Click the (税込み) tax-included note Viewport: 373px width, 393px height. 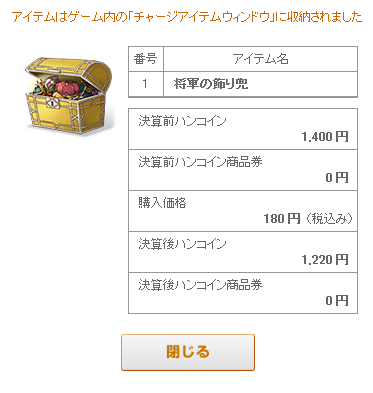point(328,219)
